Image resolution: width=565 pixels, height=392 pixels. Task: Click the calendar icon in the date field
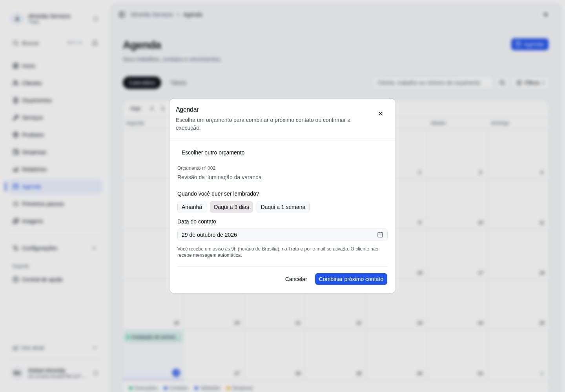pyautogui.click(x=380, y=235)
